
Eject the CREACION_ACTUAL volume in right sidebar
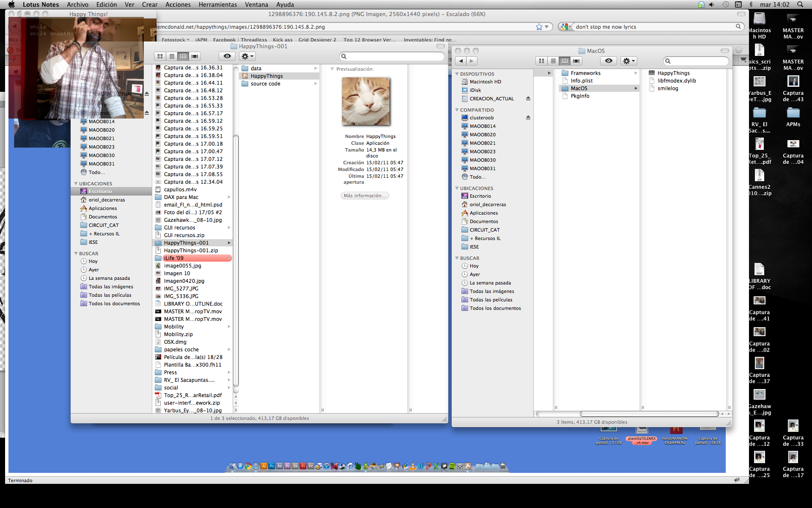click(528, 99)
